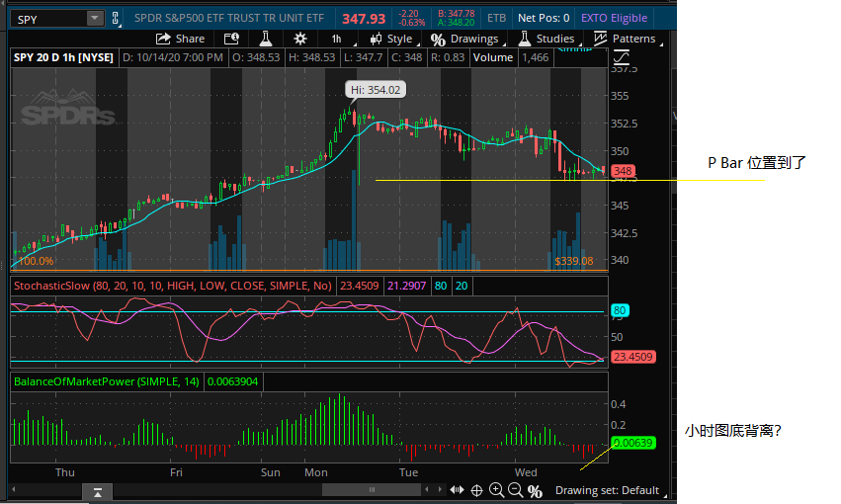Screen dimensions: 841x504
Task: Click the zoom in magnifier icon
Action: (497, 490)
